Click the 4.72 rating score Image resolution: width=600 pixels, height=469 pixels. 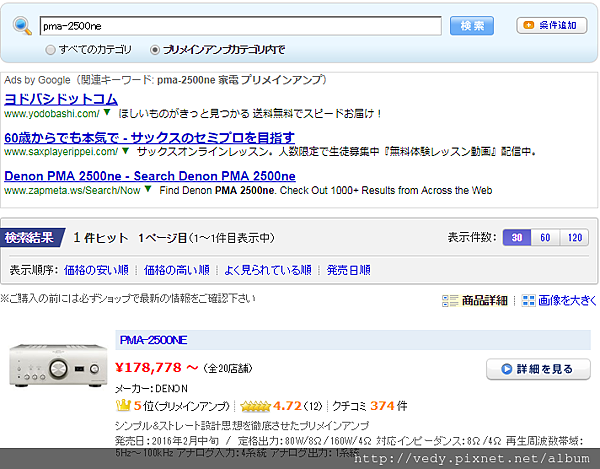coord(287,405)
